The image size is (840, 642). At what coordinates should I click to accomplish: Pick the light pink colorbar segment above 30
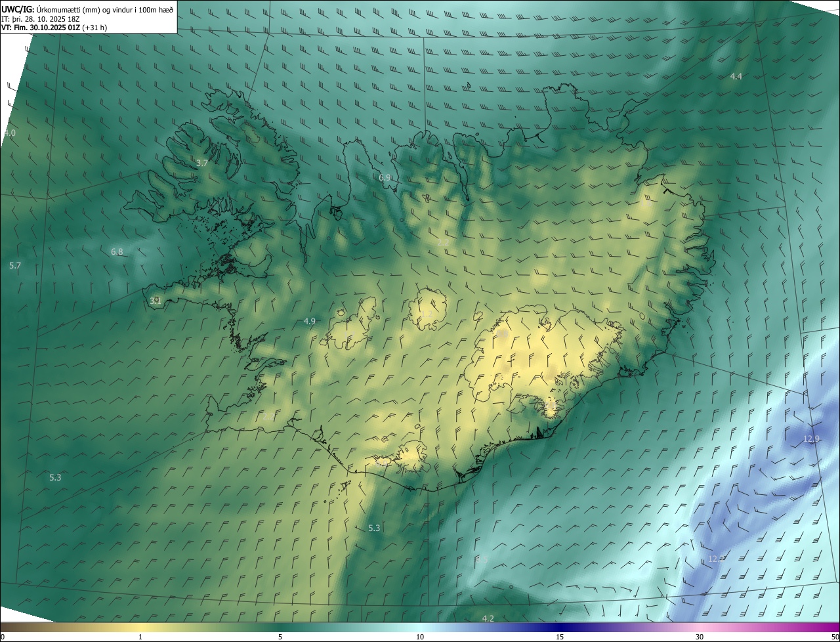point(700,627)
